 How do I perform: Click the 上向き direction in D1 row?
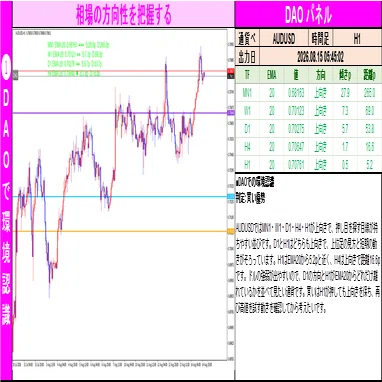coord(320,129)
